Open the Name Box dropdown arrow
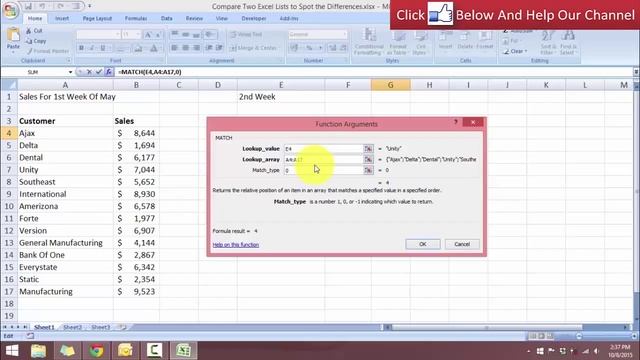The image size is (640, 360). click(70, 72)
